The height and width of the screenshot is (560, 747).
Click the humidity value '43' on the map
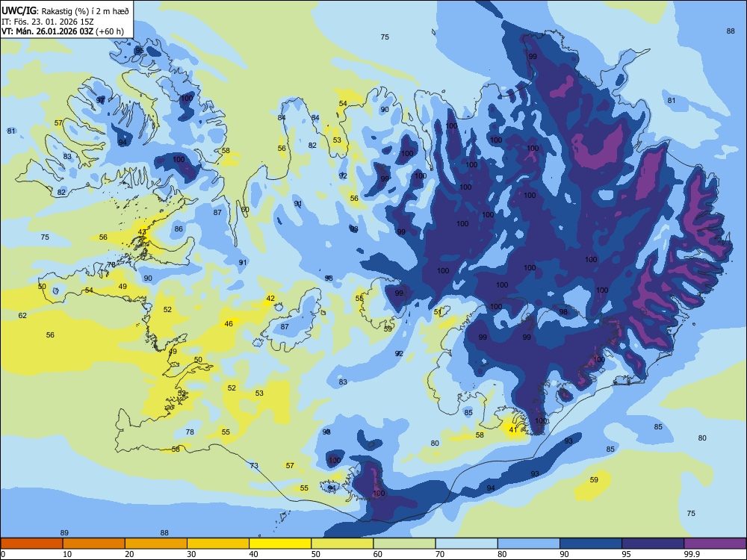142,232
